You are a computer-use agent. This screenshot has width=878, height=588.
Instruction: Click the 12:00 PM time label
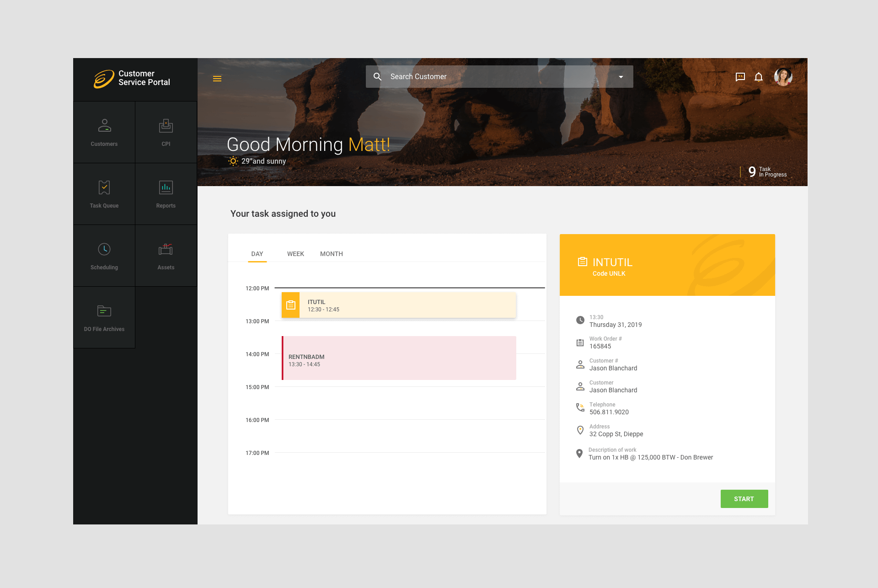click(x=257, y=289)
